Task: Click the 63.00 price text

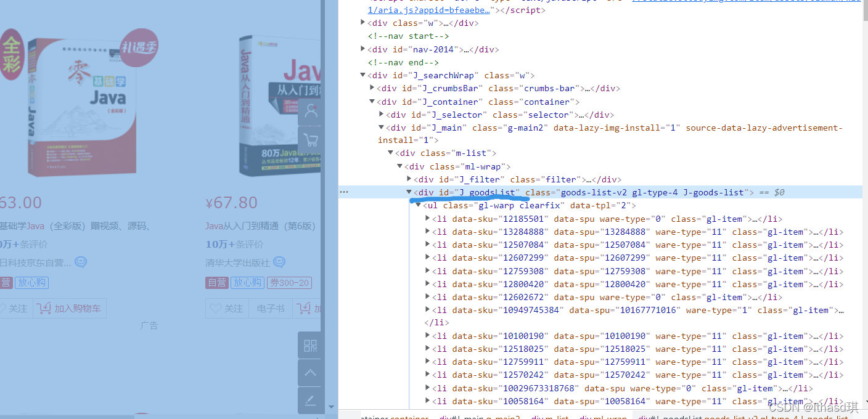Action: coord(21,203)
